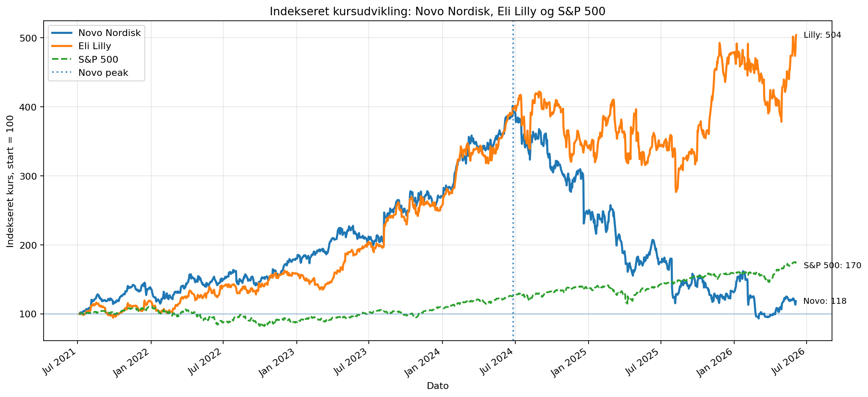
Task: Click the orange line sample for Eli Lilly in legend
Action: pyautogui.click(x=62, y=46)
